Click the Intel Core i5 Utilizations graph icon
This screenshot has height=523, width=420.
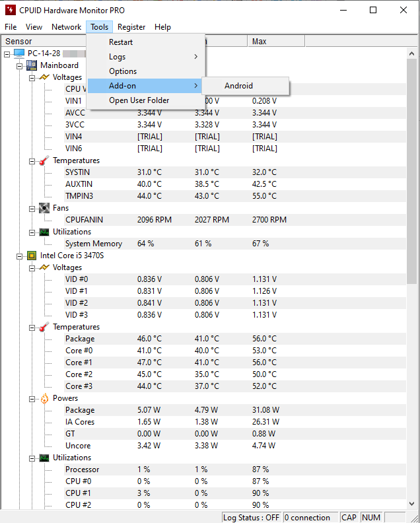[44, 458]
